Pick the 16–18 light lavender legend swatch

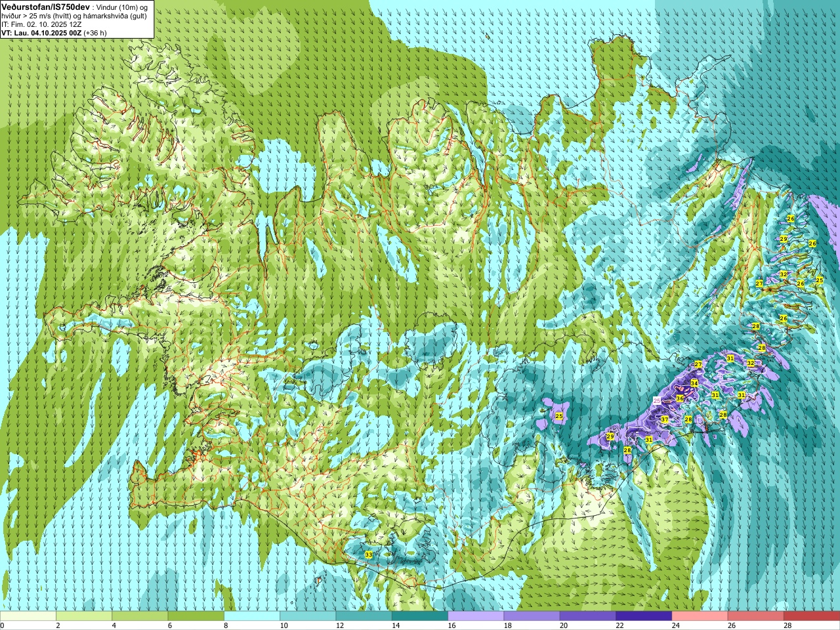(x=476, y=616)
